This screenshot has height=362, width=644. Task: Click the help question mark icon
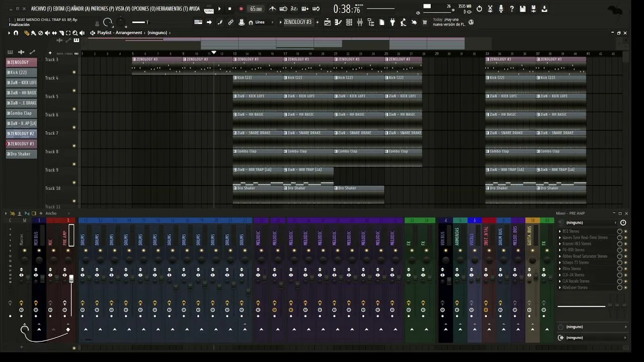pyautogui.click(x=512, y=9)
